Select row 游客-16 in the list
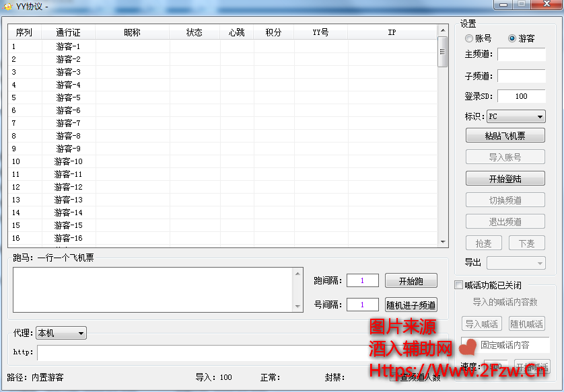 coord(223,238)
